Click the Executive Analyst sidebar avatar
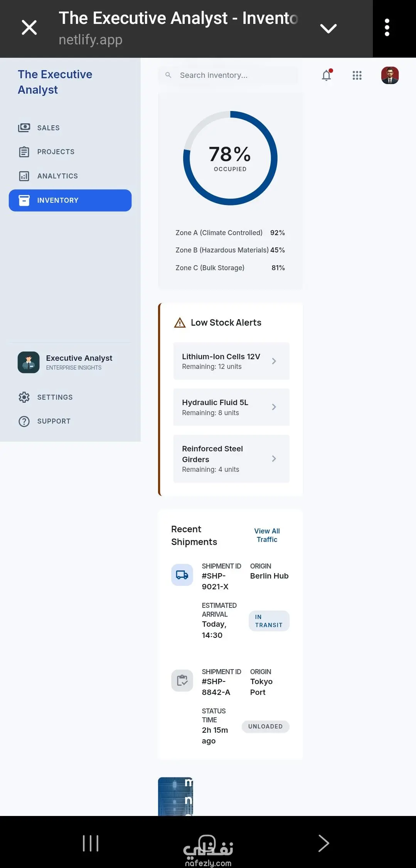This screenshot has height=868, width=416. coord(29,362)
